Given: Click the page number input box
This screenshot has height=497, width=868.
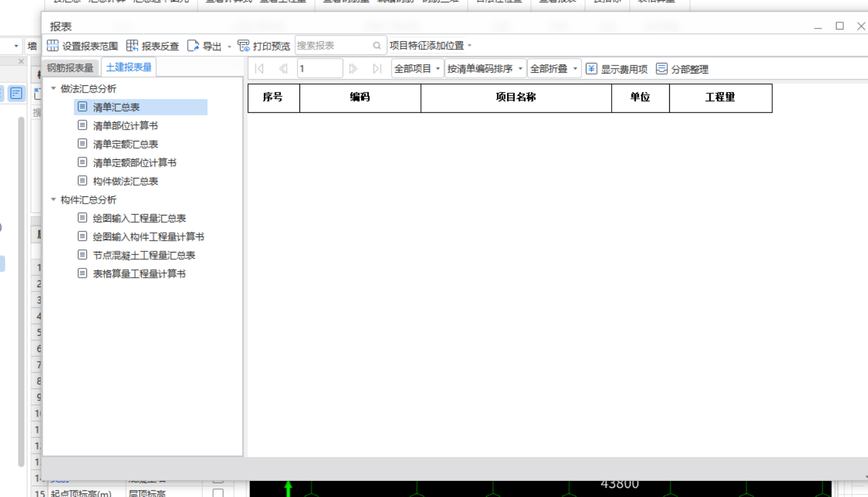Looking at the screenshot, I should click(320, 69).
